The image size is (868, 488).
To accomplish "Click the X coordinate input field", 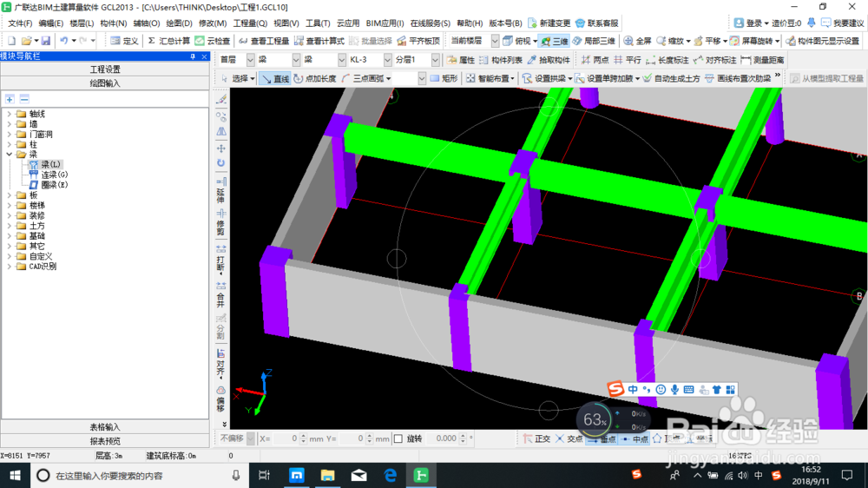I will point(286,439).
